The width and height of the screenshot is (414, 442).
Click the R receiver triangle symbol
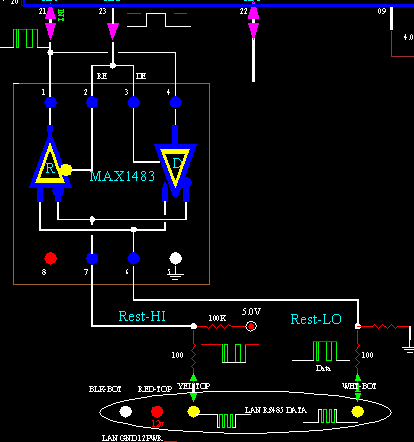[x=50, y=163]
